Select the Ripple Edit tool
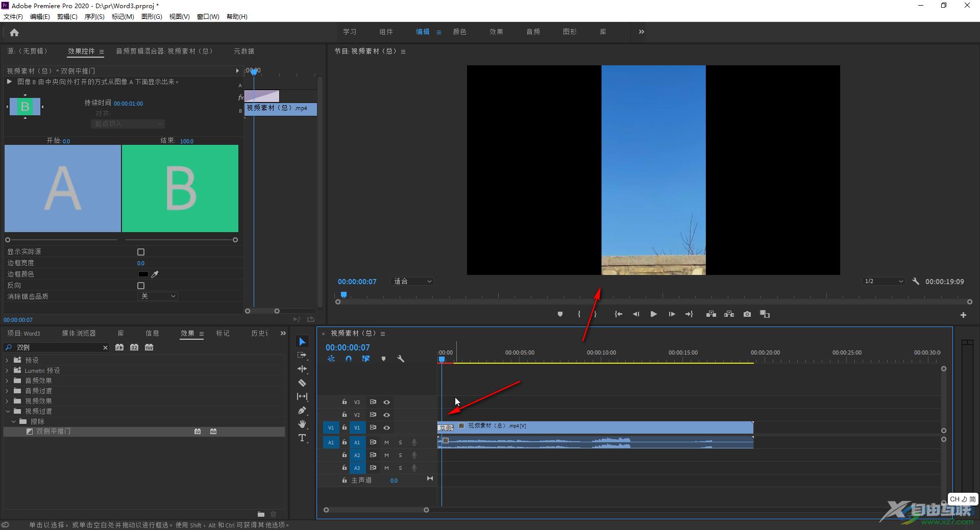Viewport: 980px width, 530px height. point(302,369)
